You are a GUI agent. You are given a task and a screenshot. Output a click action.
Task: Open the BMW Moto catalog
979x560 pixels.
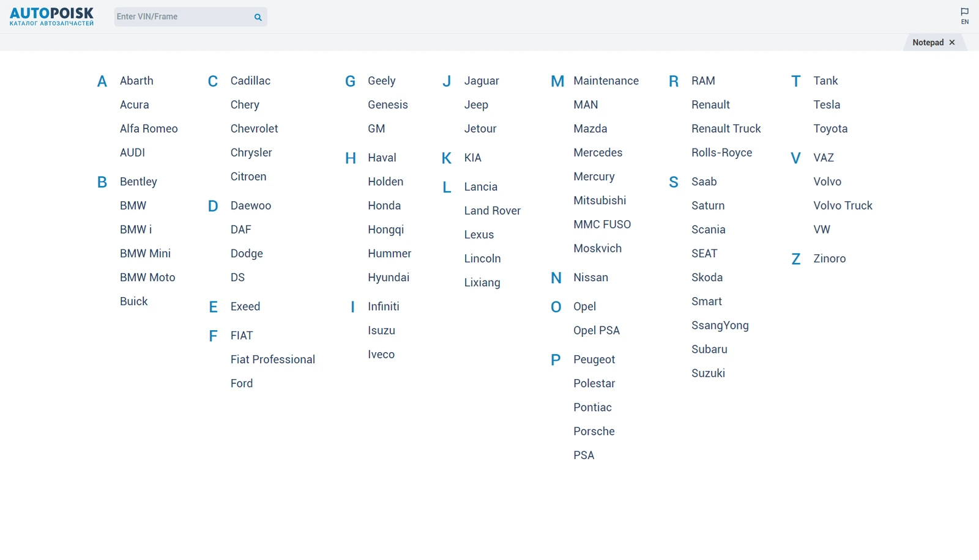coord(147,278)
